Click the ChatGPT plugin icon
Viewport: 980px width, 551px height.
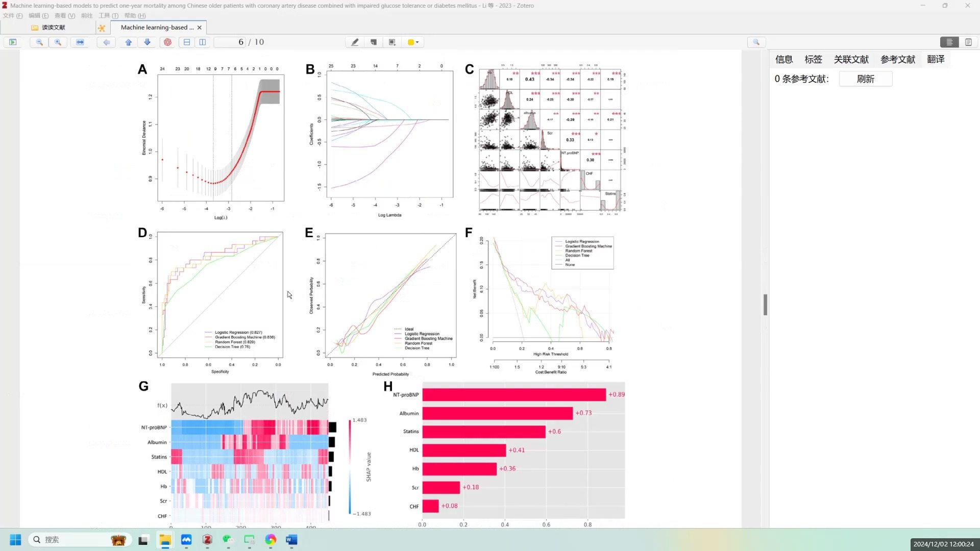click(167, 42)
